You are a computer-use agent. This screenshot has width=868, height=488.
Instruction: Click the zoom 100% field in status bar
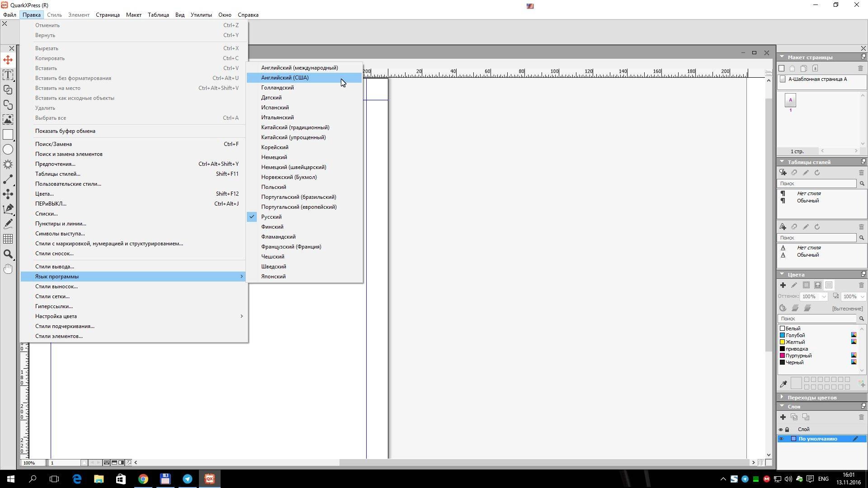(x=33, y=463)
